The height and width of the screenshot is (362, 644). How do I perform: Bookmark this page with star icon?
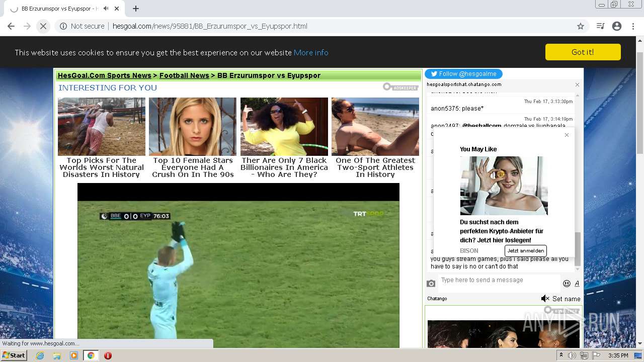581,26
